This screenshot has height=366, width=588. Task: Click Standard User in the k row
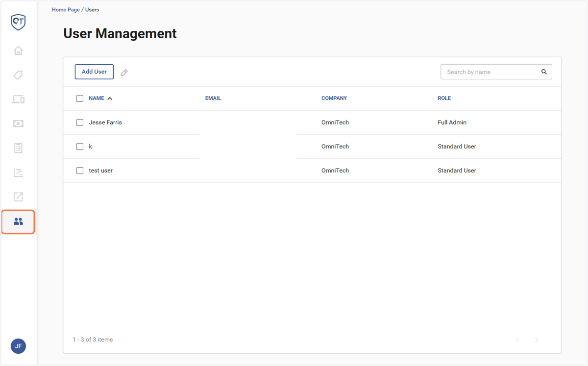tap(457, 146)
